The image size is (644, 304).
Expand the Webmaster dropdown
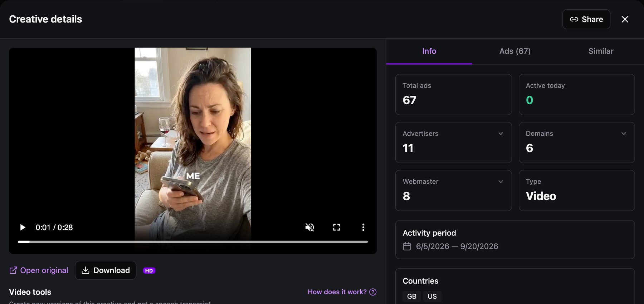click(501, 181)
